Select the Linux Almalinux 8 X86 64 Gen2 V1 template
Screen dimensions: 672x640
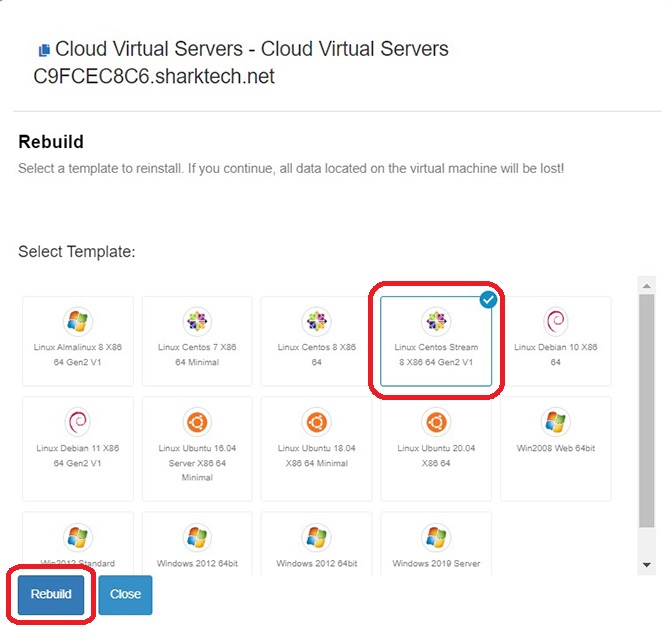pyautogui.click(x=78, y=341)
